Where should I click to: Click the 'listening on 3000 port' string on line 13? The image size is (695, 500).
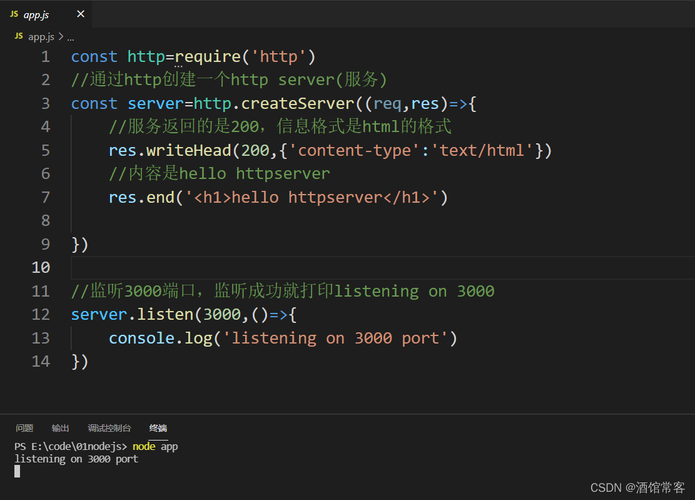(x=336, y=339)
